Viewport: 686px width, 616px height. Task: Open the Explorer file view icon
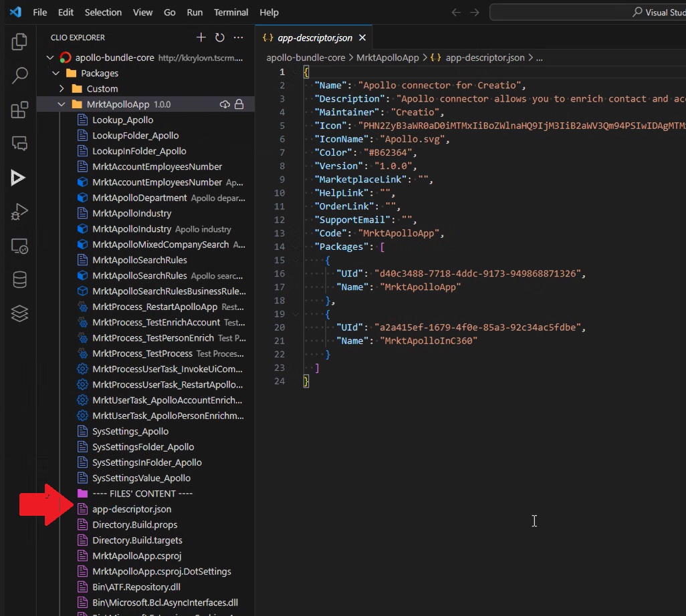tap(19, 41)
